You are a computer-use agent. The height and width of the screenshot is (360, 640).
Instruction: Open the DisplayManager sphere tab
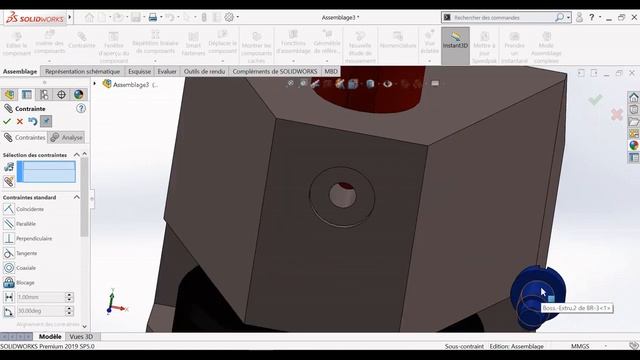click(78, 95)
